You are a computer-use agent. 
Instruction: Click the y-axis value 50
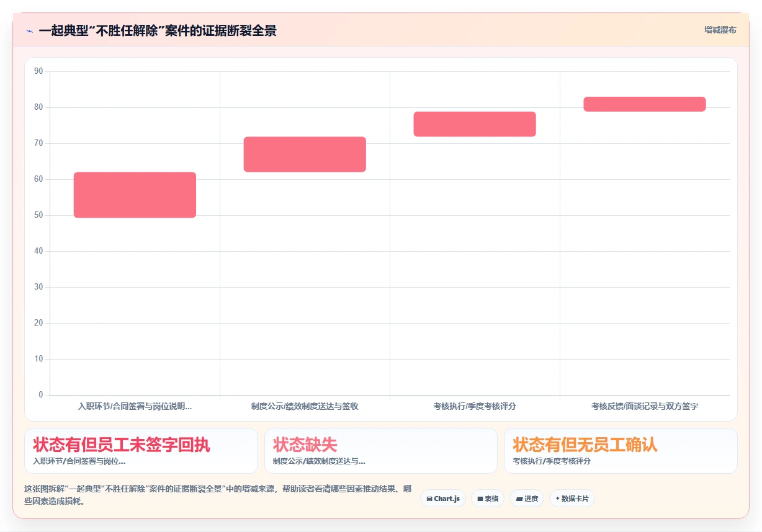coord(38,215)
